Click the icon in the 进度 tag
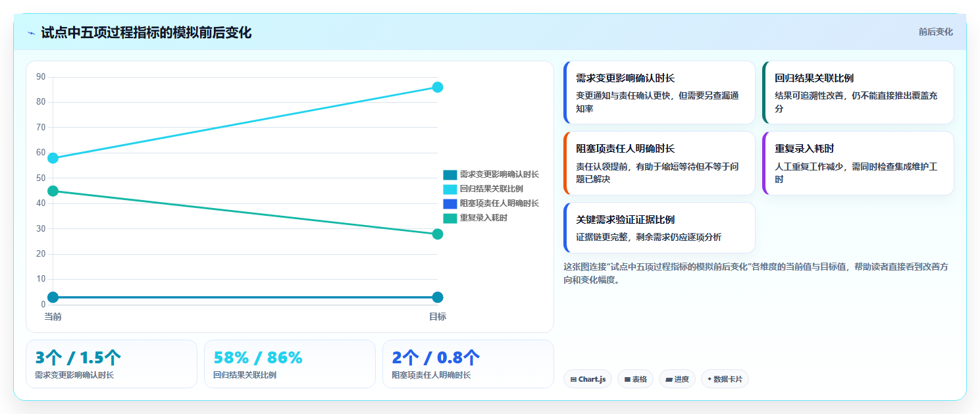 [669, 380]
